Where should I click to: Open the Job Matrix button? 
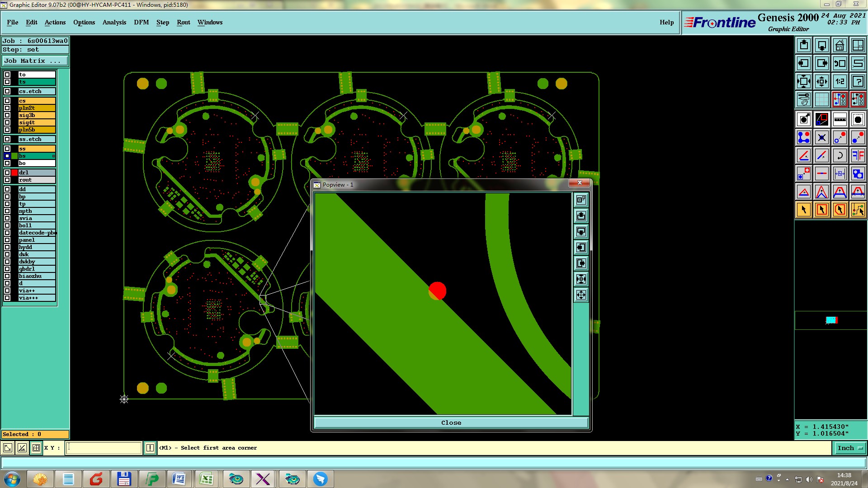(x=35, y=61)
